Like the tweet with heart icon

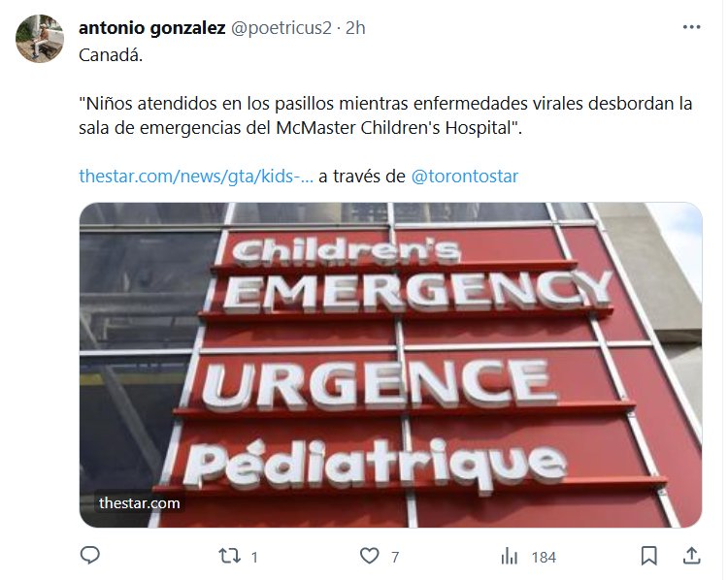(x=370, y=556)
